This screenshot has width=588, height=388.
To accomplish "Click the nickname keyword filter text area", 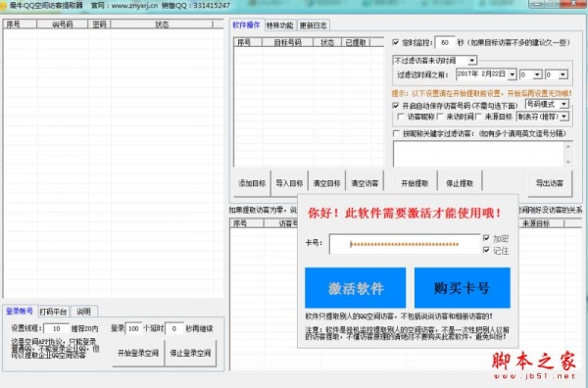I will coord(478,154).
